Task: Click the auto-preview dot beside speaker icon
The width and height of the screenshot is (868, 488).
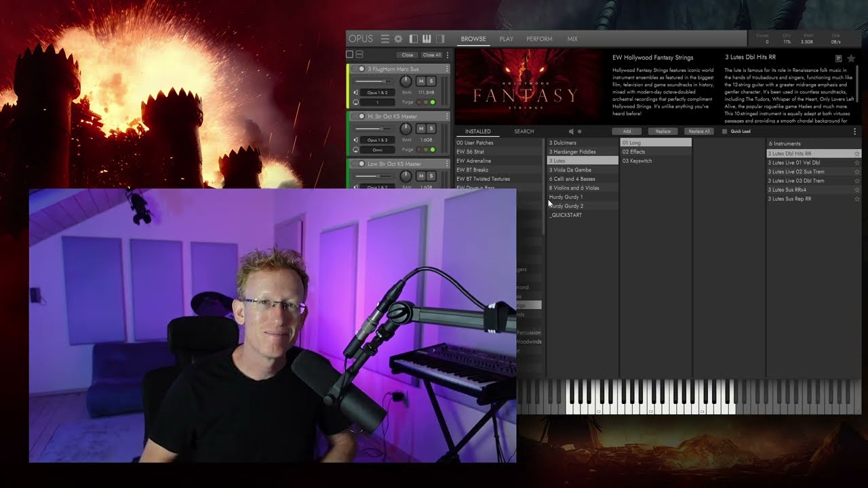Action: [x=579, y=131]
